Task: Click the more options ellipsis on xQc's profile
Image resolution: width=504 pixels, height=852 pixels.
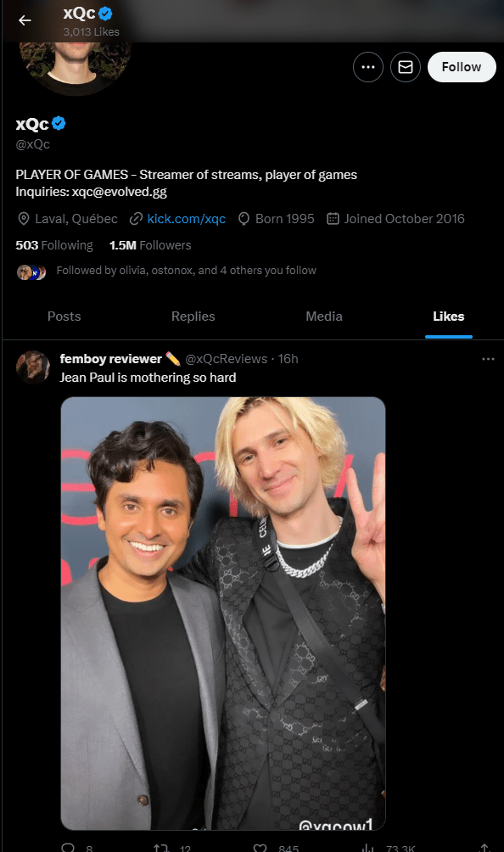Action: point(367,66)
